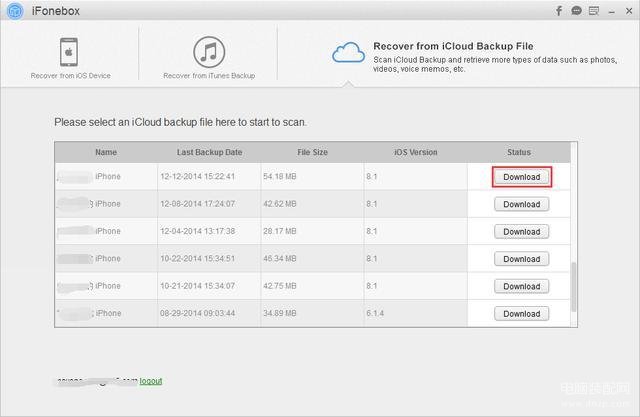The width and height of the screenshot is (640, 417).
Task: Select the date 10-21-2014 15:34:07
Action: coord(198,286)
